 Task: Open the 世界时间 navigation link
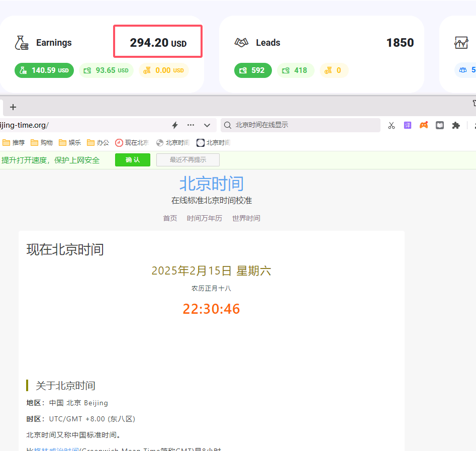pyautogui.click(x=246, y=218)
